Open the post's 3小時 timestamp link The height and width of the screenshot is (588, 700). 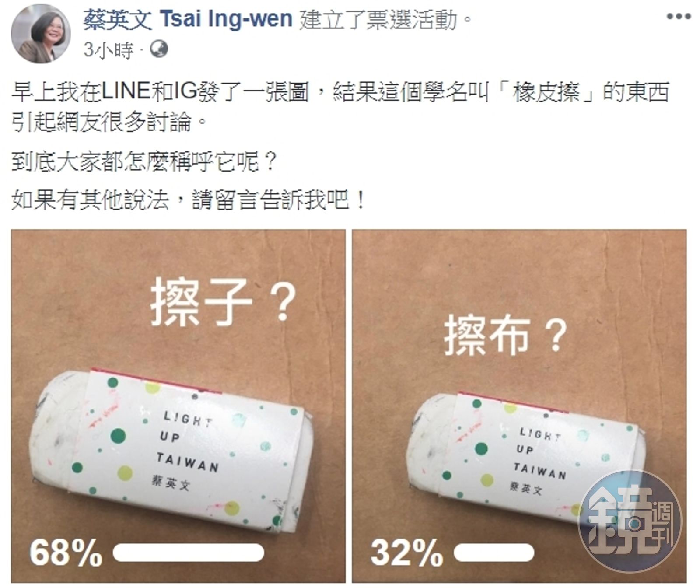tap(108, 50)
